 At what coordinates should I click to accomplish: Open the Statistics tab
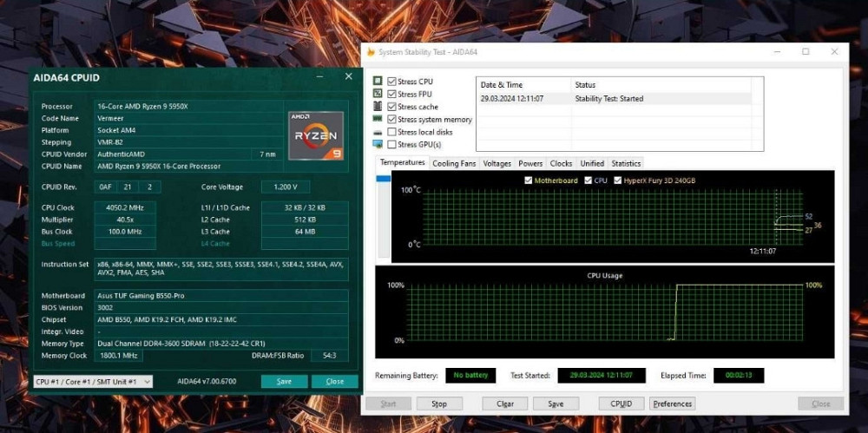[626, 163]
